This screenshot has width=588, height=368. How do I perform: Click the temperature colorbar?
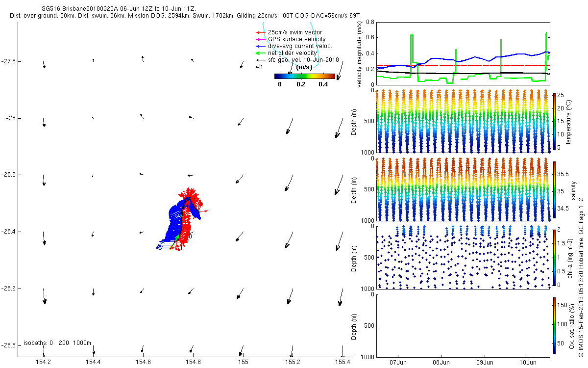(554, 122)
